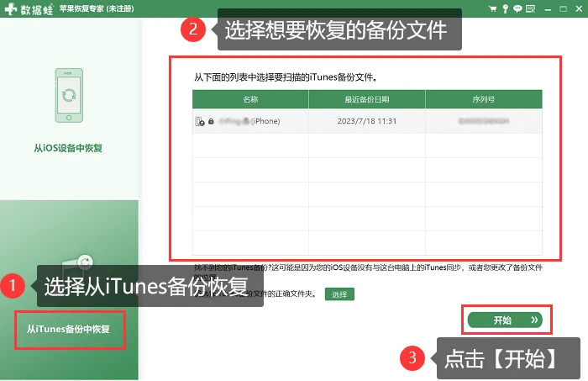
Task: Click the 开始 button
Action: tap(505, 320)
